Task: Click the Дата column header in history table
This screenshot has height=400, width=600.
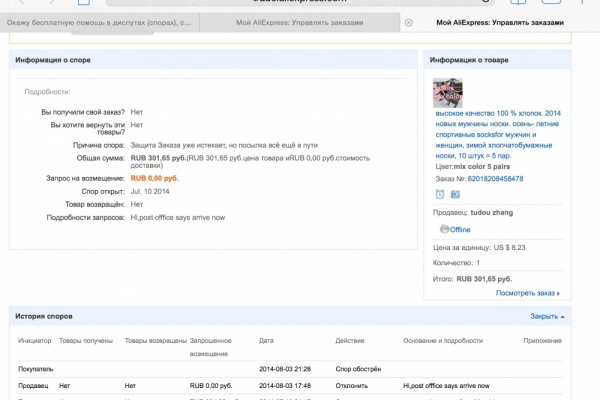Action: pos(266,342)
